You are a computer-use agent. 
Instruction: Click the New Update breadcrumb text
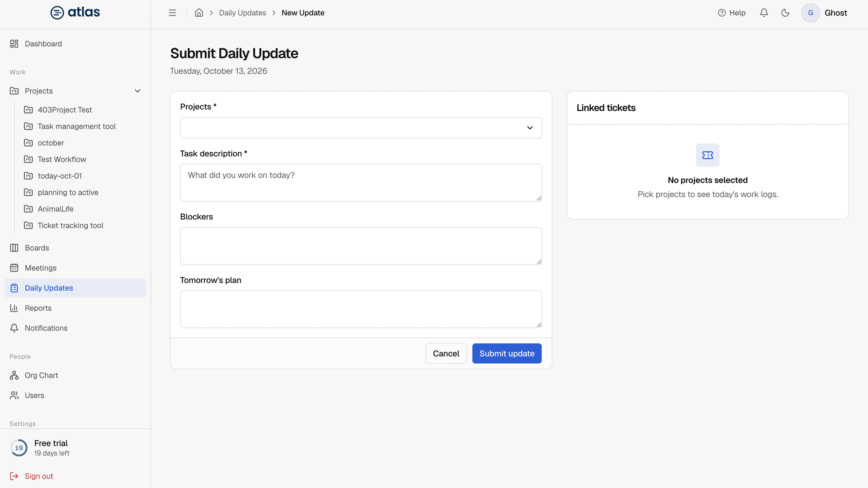click(x=303, y=13)
